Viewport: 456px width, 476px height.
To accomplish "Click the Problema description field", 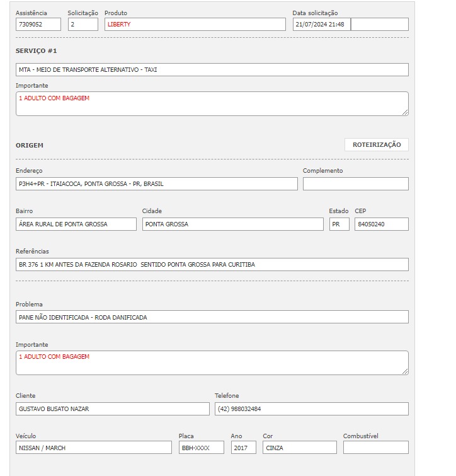I will 212,317.
